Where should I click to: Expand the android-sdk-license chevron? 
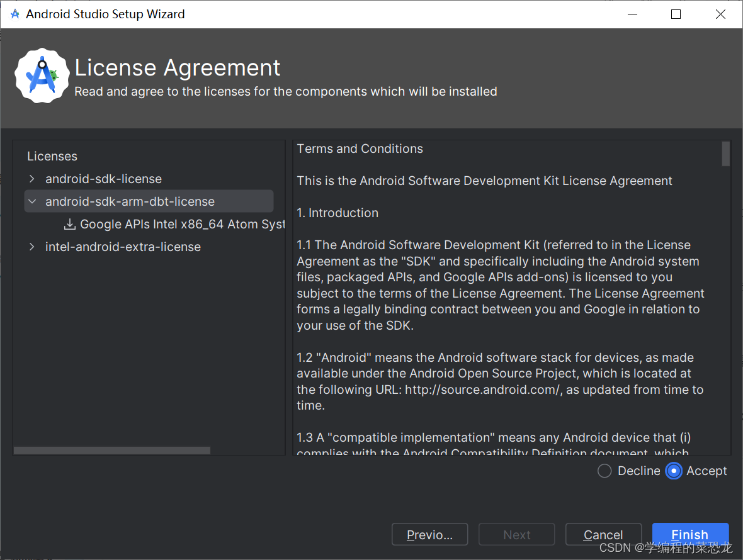point(31,179)
